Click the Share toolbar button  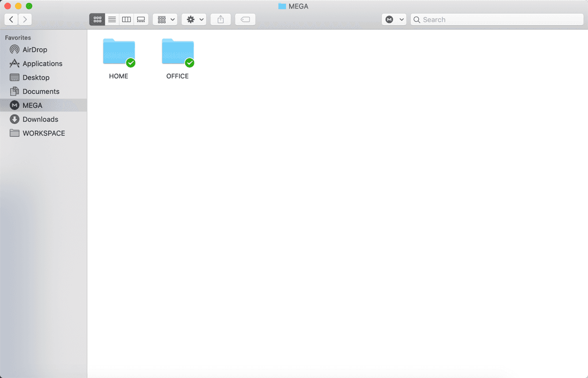[x=221, y=19]
